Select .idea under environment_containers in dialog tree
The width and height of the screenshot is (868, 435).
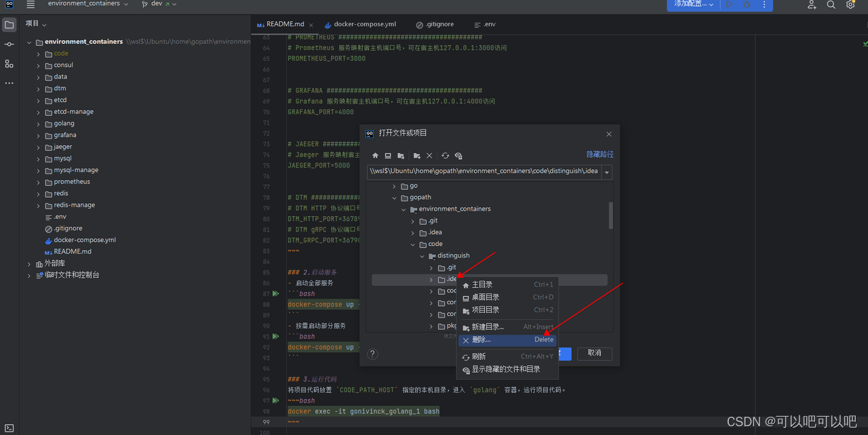click(435, 232)
